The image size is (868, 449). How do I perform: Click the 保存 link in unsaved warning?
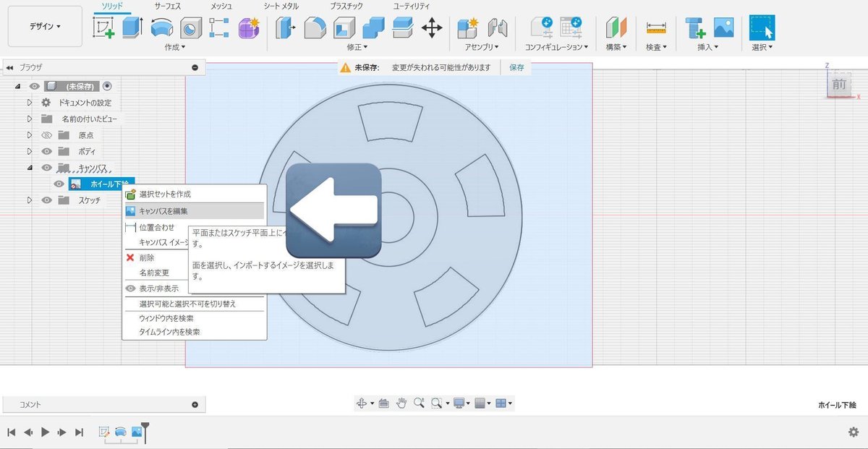[x=516, y=67]
